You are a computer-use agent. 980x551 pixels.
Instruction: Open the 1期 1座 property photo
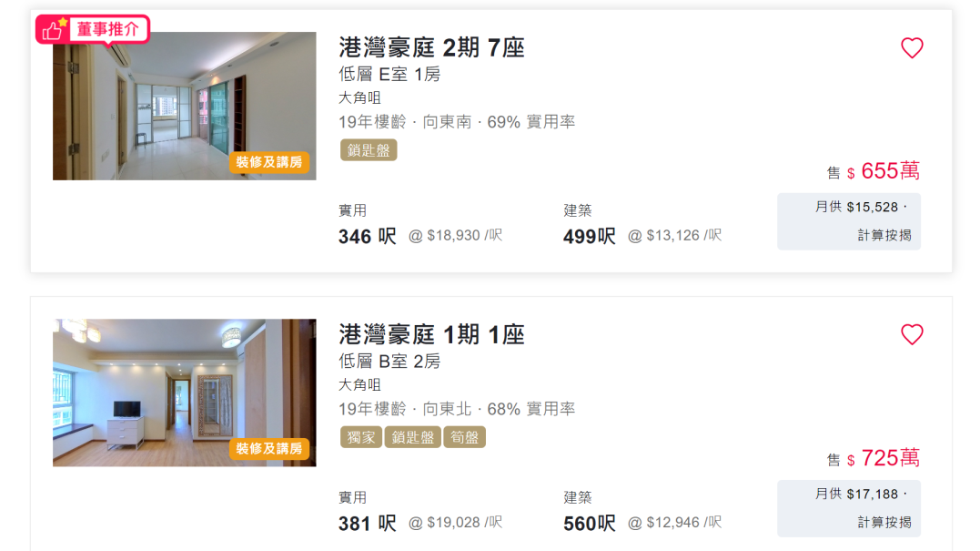[x=185, y=393]
